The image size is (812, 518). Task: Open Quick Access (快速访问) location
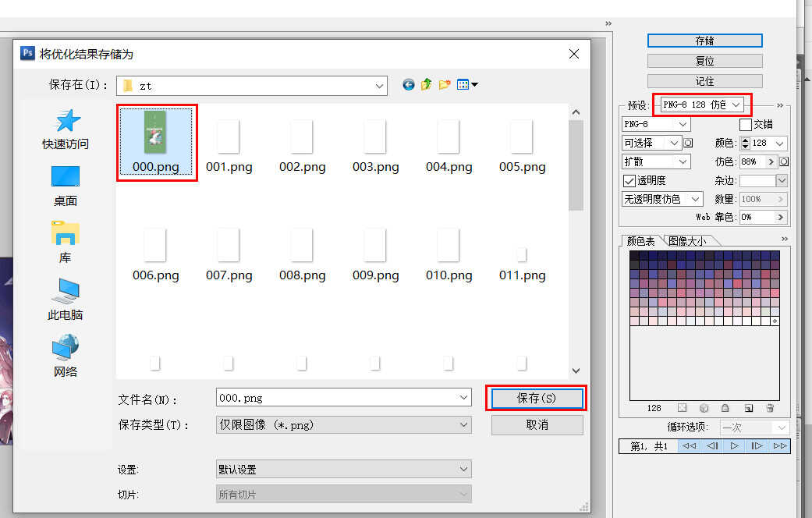point(66,129)
